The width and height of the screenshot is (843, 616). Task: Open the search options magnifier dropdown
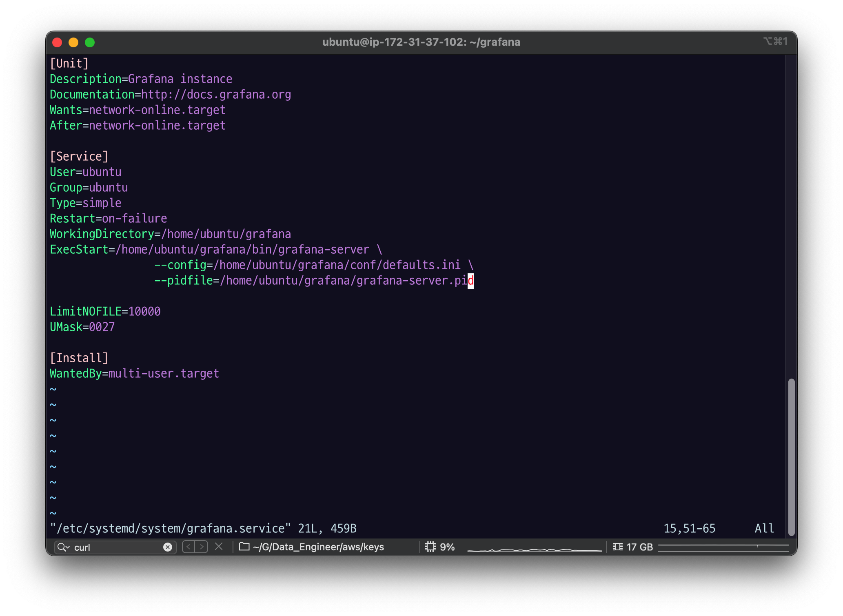coord(63,547)
